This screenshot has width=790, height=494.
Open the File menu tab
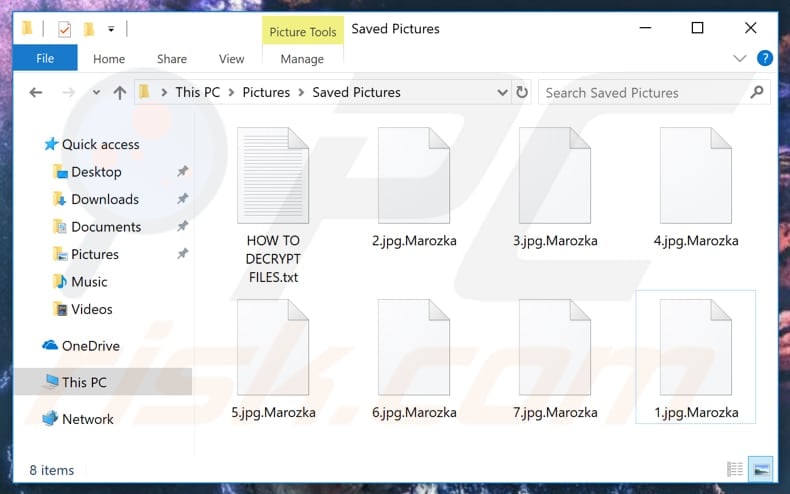coord(45,59)
